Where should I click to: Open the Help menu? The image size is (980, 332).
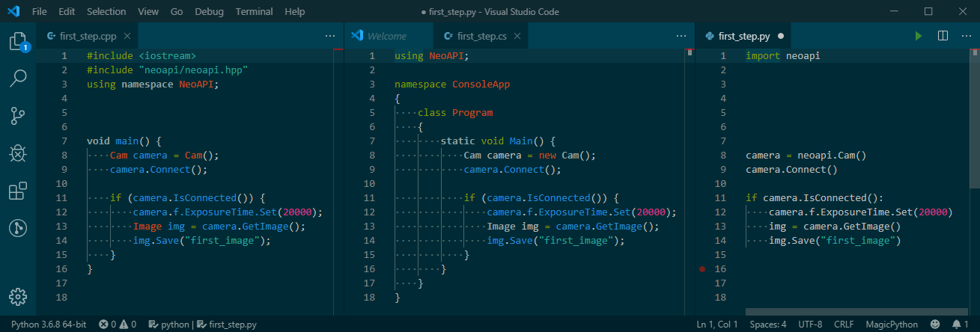coord(295,11)
